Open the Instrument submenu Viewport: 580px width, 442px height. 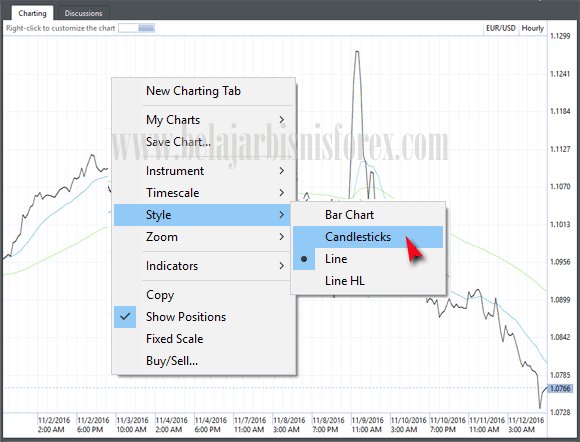[x=204, y=171]
